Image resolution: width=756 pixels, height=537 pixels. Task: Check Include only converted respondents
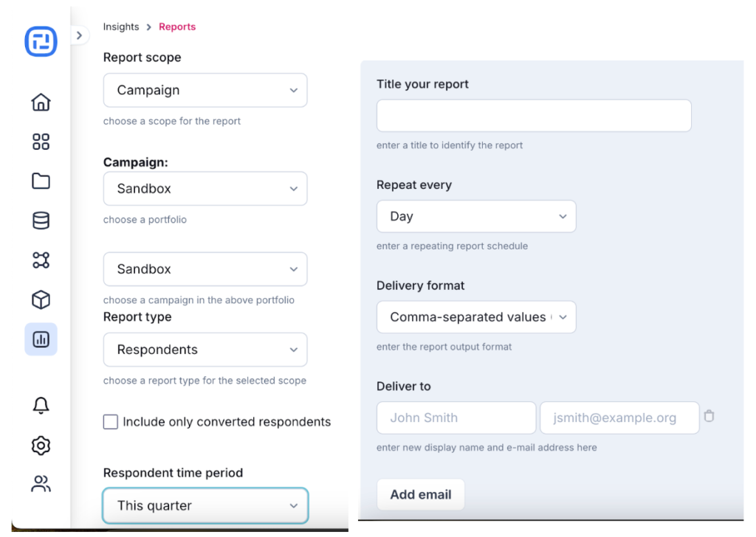111,422
